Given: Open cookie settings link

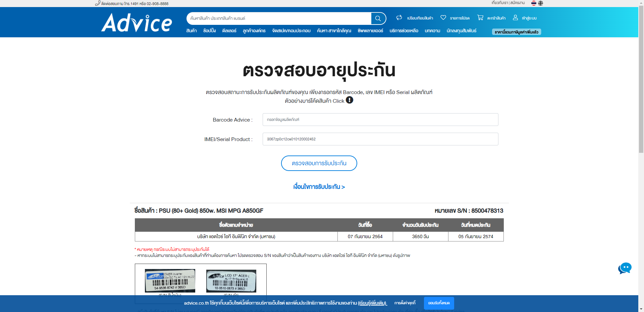Looking at the screenshot, I should click(x=405, y=303).
